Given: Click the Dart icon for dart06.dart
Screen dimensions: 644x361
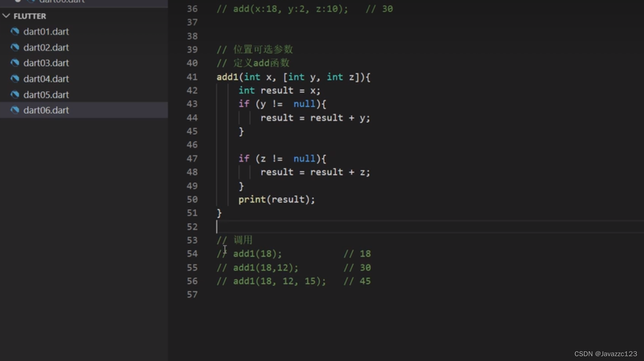Looking at the screenshot, I should point(15,110).
